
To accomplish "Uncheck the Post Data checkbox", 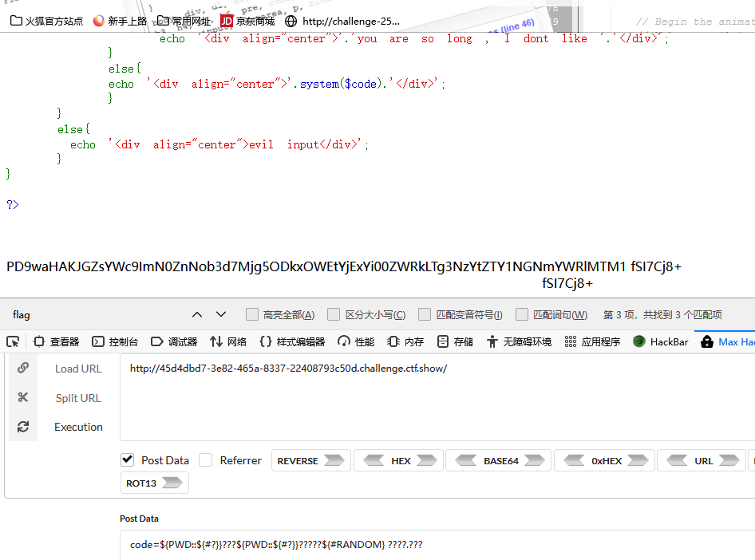I will click(x=127, y=460).
